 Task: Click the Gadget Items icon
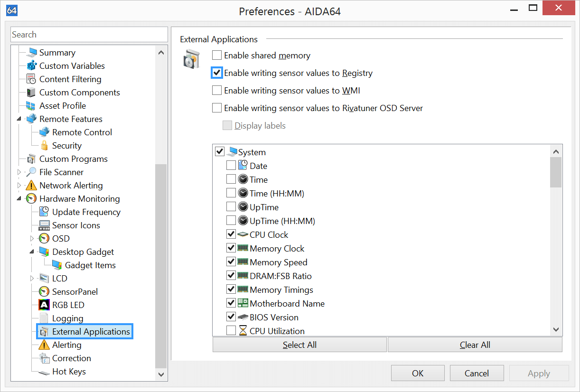coord(57,265)
